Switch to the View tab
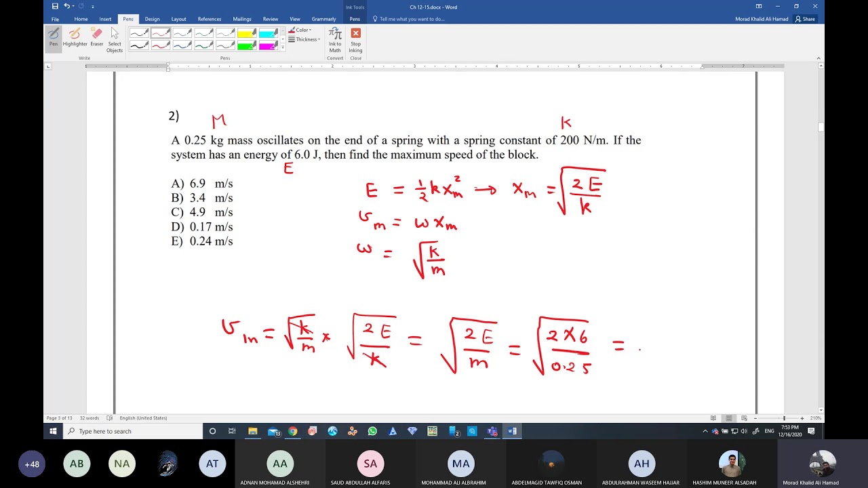 coord(295,19)
